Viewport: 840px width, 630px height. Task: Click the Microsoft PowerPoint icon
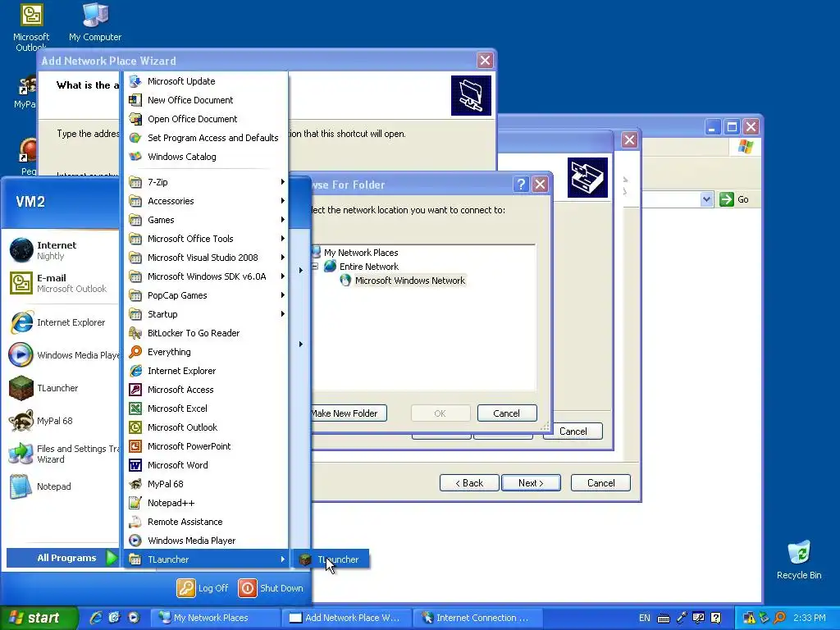(x=135, y=445)
